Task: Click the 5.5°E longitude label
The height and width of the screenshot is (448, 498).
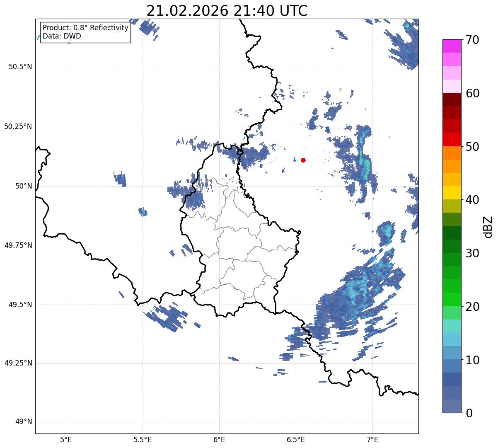Action: tap(143, 440)
